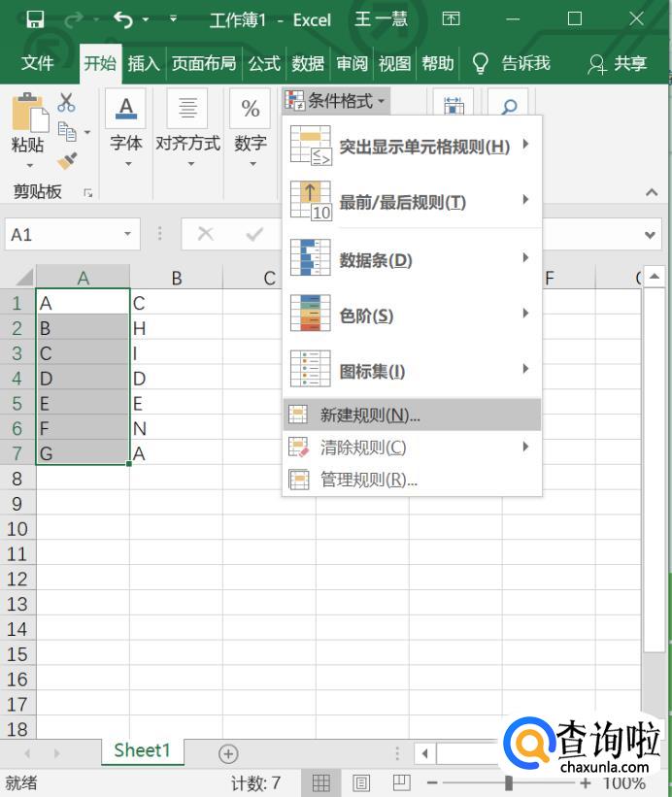Switch to the 视图 ribbon tab
Viewport: 672px width, 797px height.
click(x=394, y=63)
